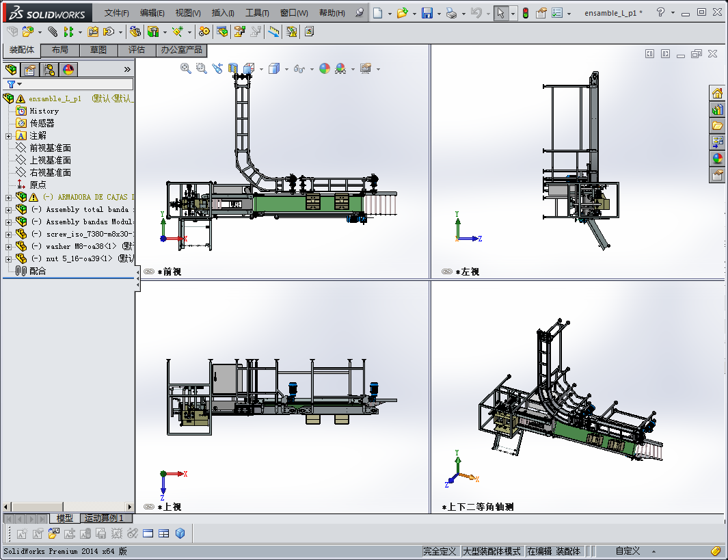Viewport: 728px width, 560px height.
Task: Open the ConfigurationManager tab icon
Action: coord(49,70)
